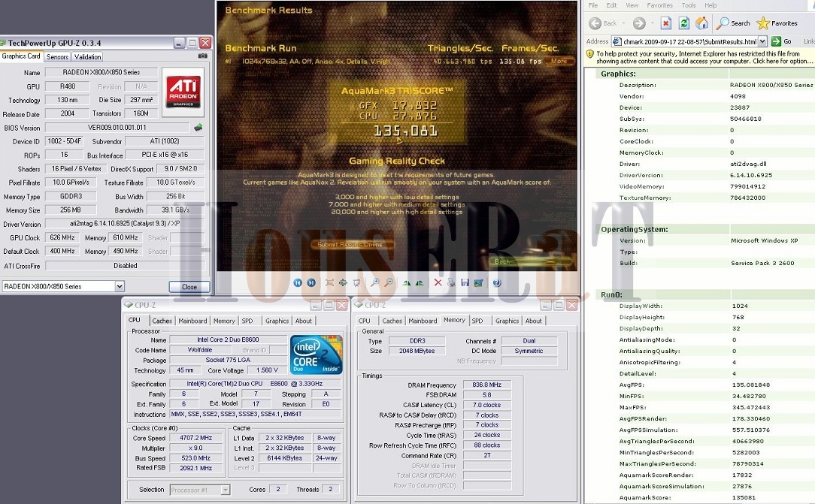Image resolution: width=815 pixels, height=504 pixels.
Task: Expand Forward history dropdown arrow in IE
Action: 652,23
